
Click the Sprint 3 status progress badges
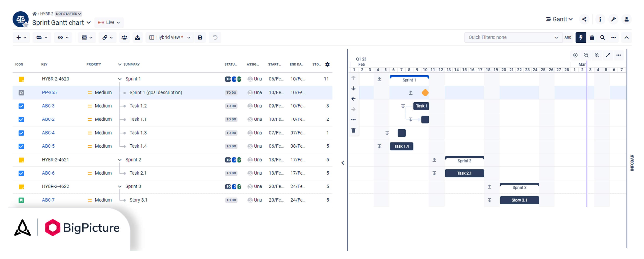coord(233,187)
